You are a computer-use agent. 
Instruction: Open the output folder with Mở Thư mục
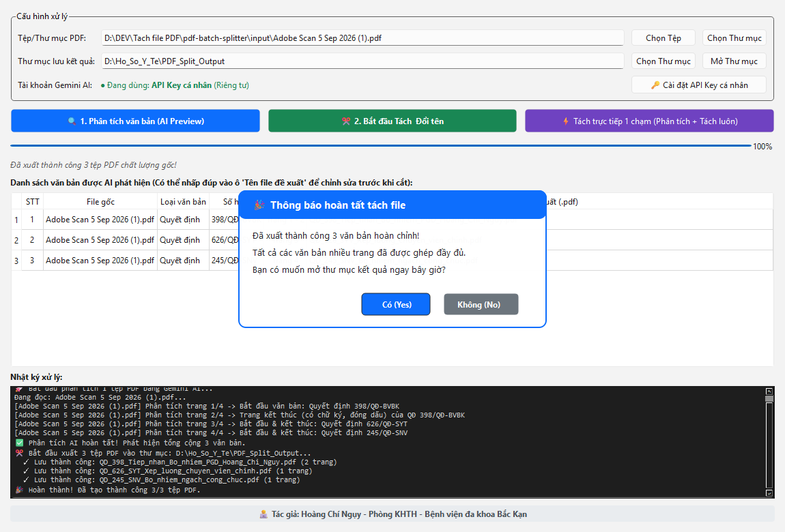[x=734, y=61]
